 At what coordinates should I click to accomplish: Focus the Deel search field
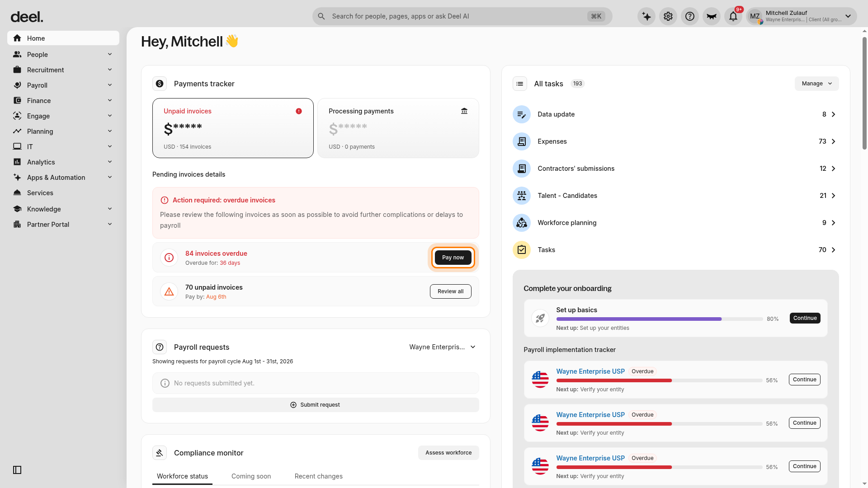click(x=462, y=16)
